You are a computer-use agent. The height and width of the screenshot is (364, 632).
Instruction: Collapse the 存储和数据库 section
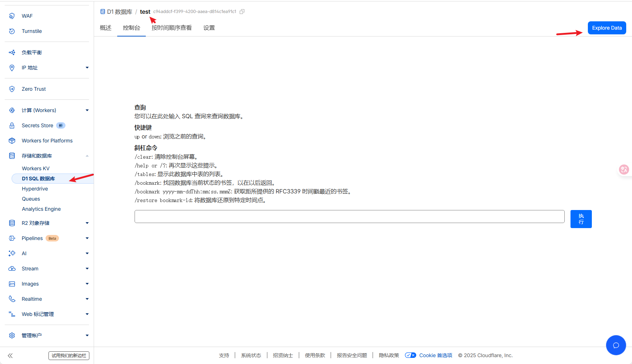tap(87, 156)
